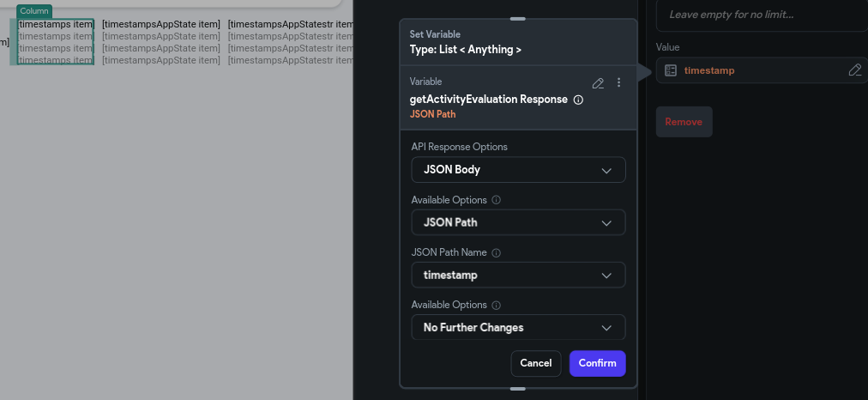868x400 pixels.
Task: Click info icon beside Available Options above No Further Changes
Action: click(x=496, y=306)
